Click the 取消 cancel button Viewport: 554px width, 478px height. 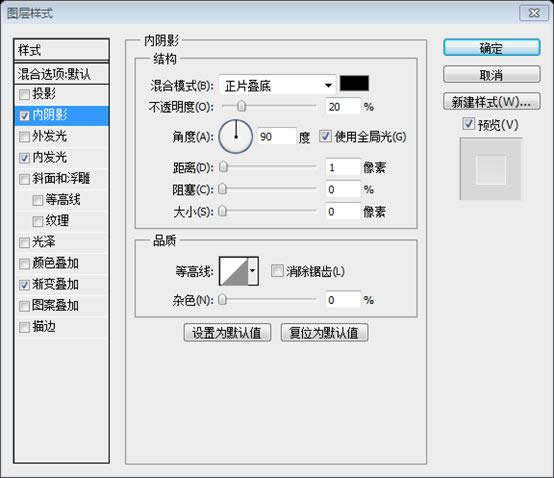point(491,75)
